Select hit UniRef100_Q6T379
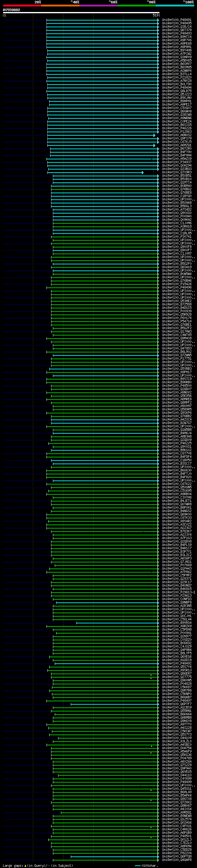This screenshot has width=197, height=868. pos(176,30)
